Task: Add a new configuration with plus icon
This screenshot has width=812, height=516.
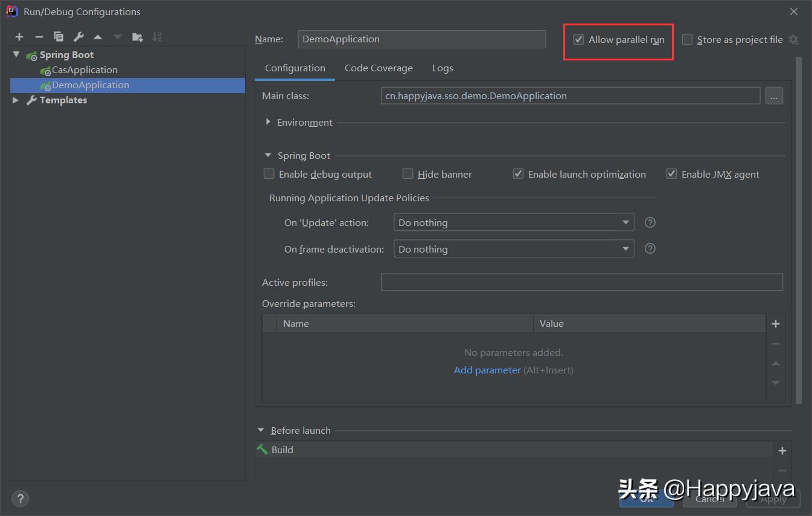Action: tap(19, 37)
